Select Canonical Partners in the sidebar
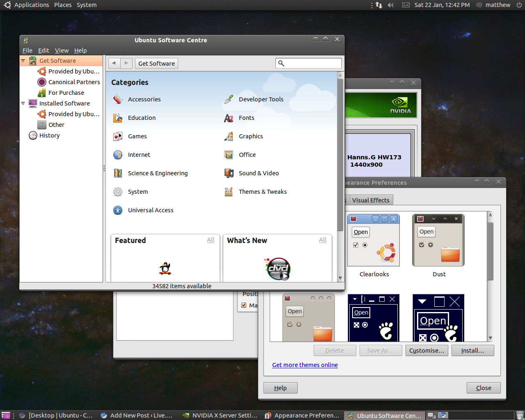Screen dimensions: 525x420 (x=69, y=82)
